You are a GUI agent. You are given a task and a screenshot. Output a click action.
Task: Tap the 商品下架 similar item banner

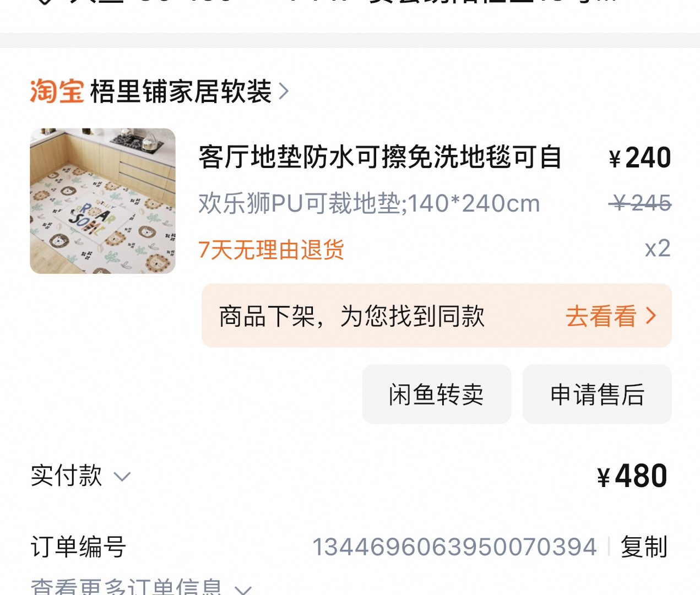click(x=436, y=316)
